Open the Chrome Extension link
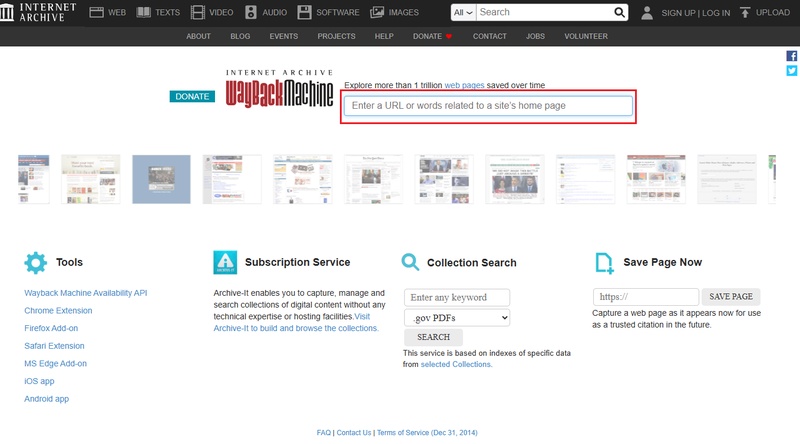This screenshot has height=444, width=800. pos(58,310)
